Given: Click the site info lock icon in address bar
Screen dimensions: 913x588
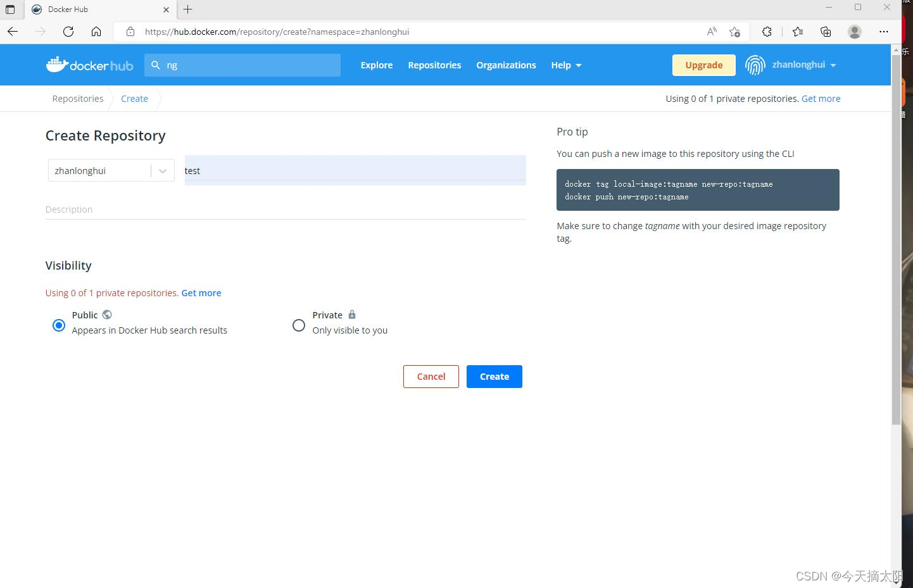Looking at the screenshot, I should [x=130, y=32].
